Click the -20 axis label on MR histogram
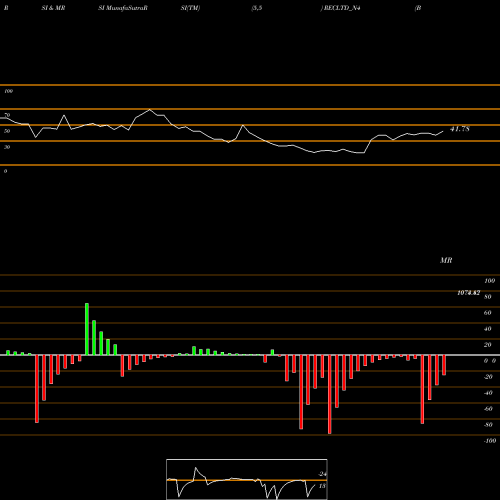This screenshot has width=500, height=500. click(x=488, y=377)
